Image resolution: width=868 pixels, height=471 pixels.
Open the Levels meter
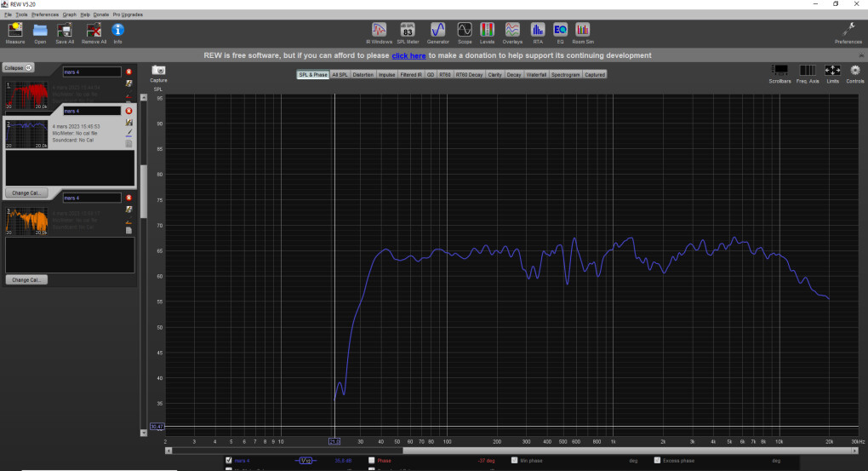click(x=487, y=33)
